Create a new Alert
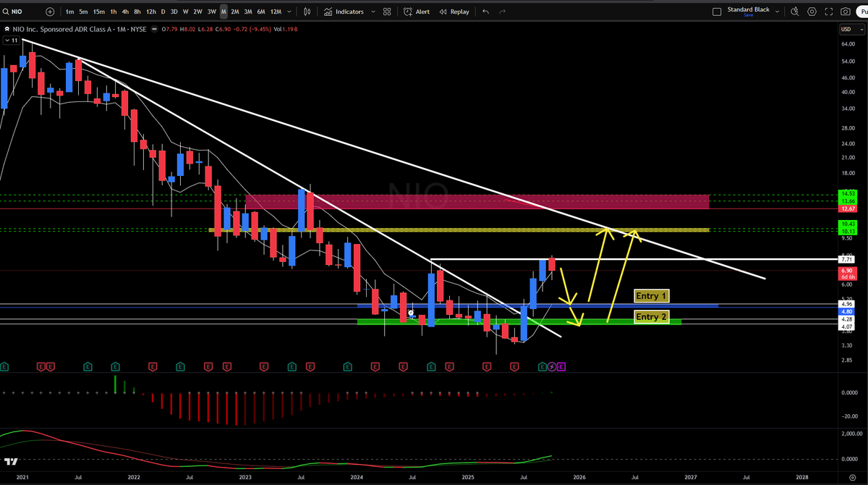The width and height of the screenshot is (868, 485). [x=417, y=12]
